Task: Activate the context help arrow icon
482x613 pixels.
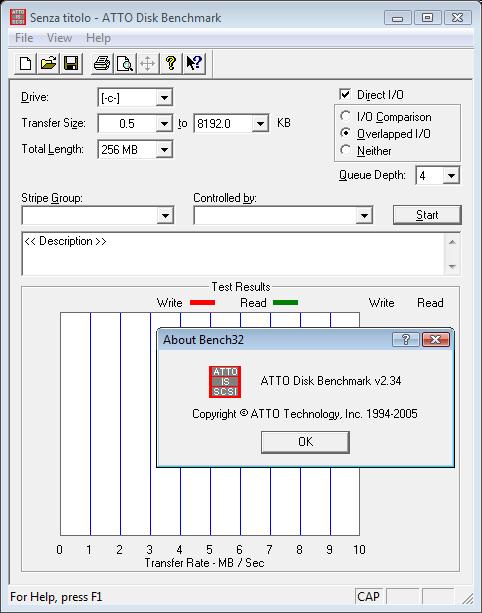Action: [x=194, y=63]
